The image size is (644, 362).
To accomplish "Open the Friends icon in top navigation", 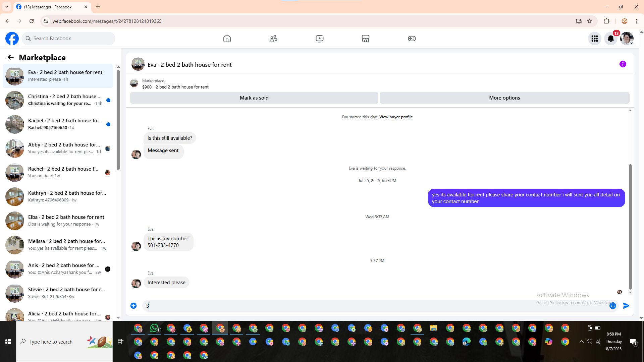I will [x=273, y=39].
